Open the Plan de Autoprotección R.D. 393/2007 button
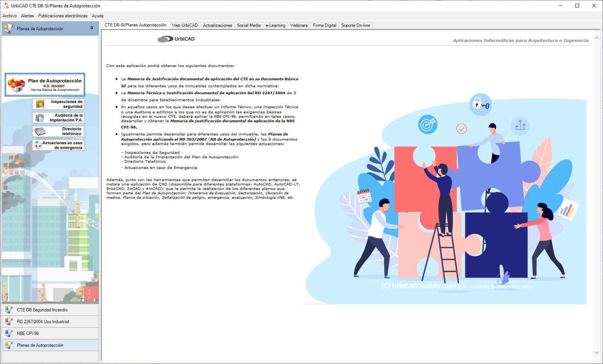 click(x=45, y=85)
